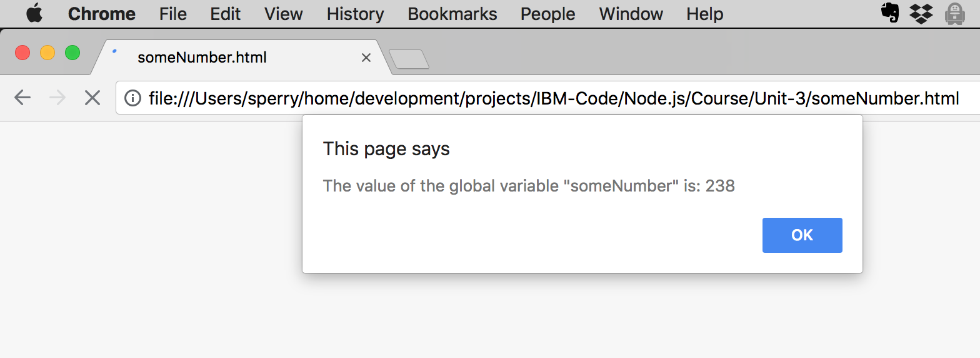View site information icon in address bar

[x=132, y=98]
